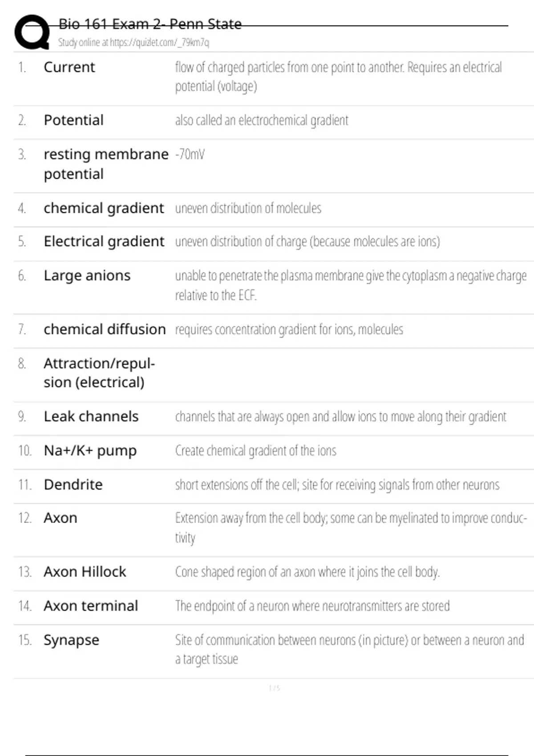This screenshot has height=756, width=534.
Task: Click the 1/5 page number indicator
Action: click(x=275, y=688)
